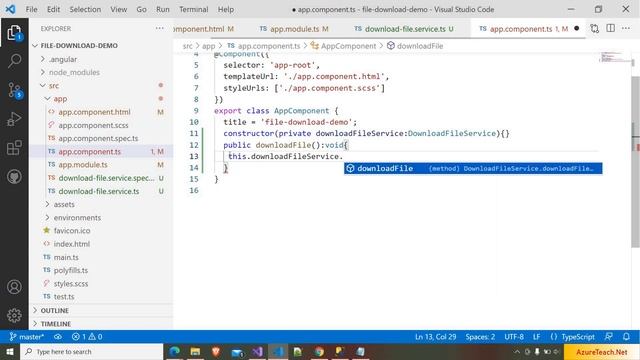640x360 pixels.
Task: Switch to the component.html tab
Action: click(203, 29)
